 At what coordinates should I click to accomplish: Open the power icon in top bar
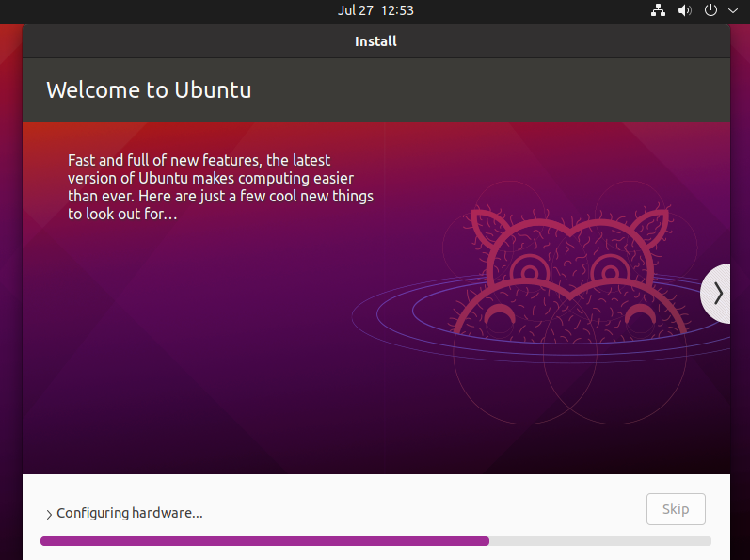[x=710, y=10]
